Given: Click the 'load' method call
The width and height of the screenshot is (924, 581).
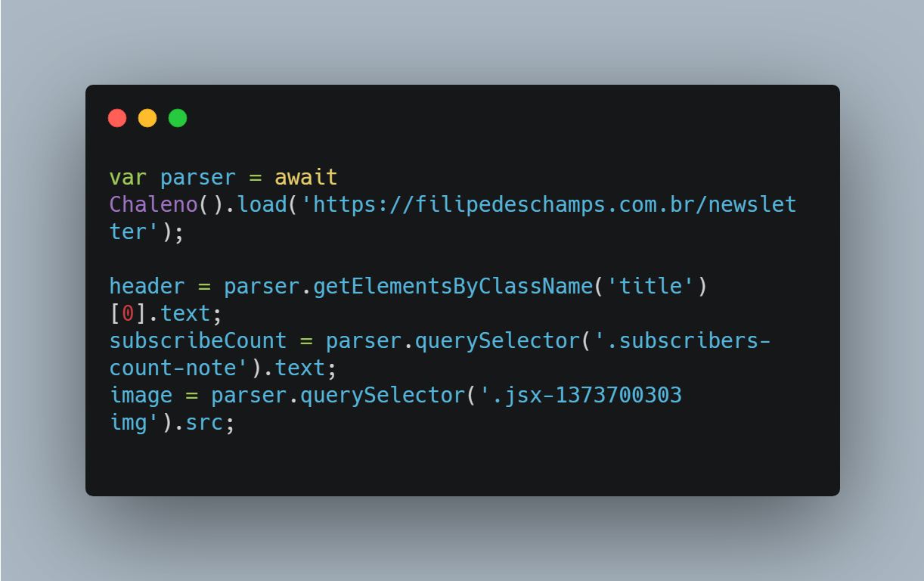Looking at the screenshot, I should [x=262, y=205].
